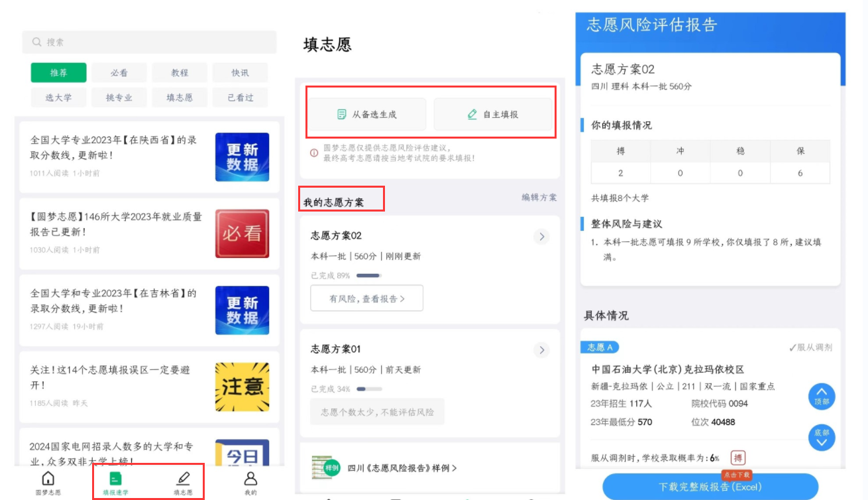Click into the 搜索 input field
This screenshot has height=500, width=868.
coord(150,42)
